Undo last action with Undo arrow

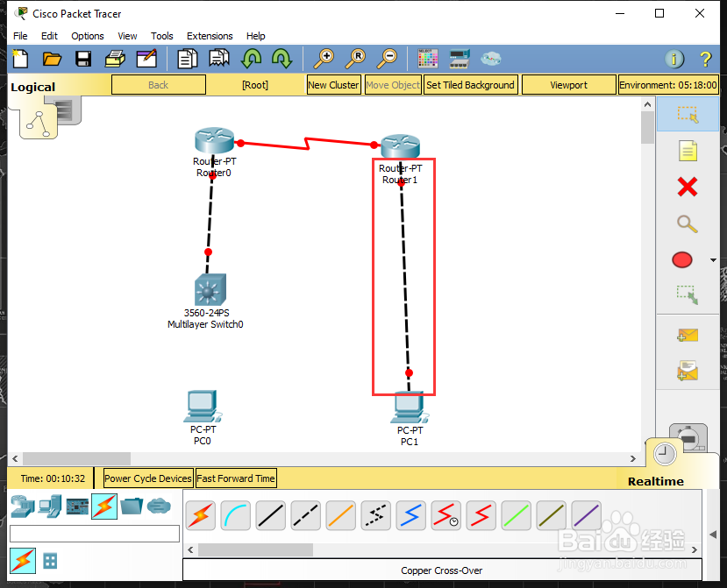pyautogui.click(x=252, y=59)
